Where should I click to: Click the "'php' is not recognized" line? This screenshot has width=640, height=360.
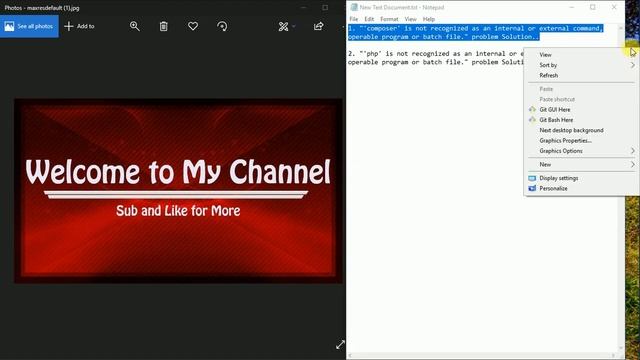436,58
